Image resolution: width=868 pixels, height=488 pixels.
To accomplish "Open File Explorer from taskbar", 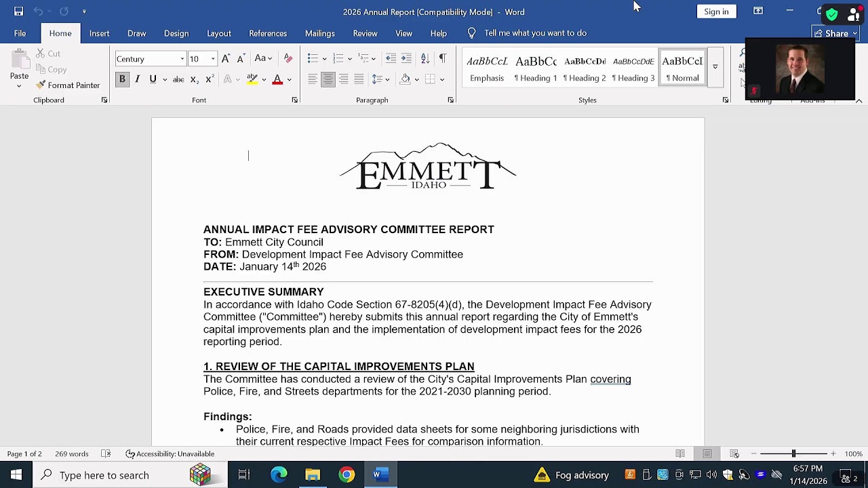I will (313, 475).
